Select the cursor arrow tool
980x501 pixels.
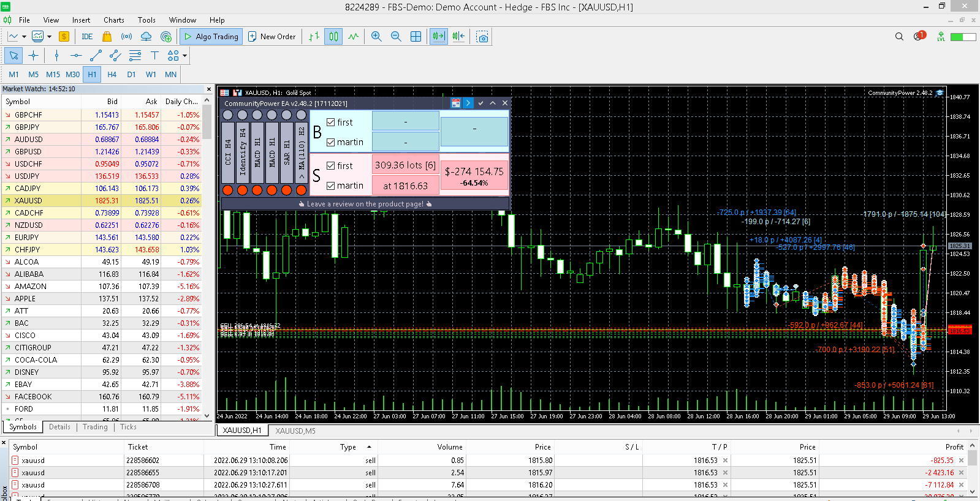[x=13, y=56]
